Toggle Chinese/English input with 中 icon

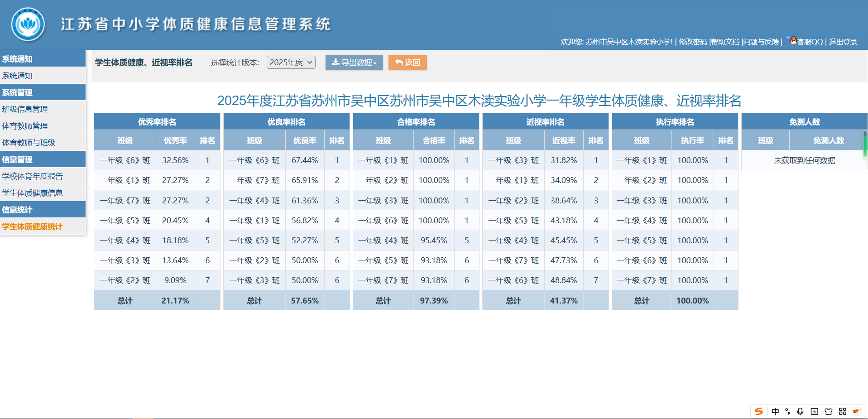coord(775,411)
